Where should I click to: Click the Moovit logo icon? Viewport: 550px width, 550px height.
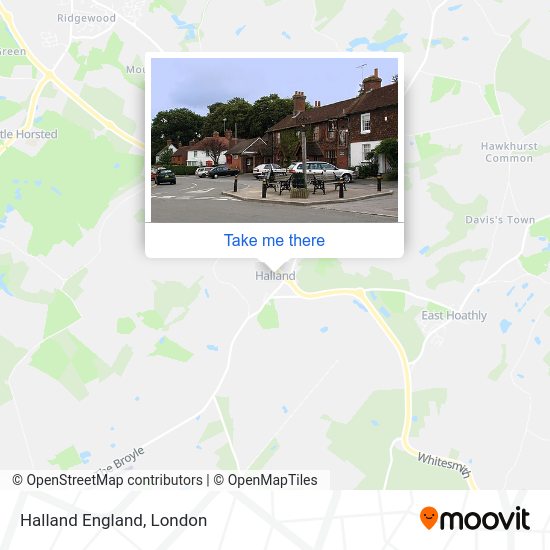pyautogui.click(x=475, y=518)
